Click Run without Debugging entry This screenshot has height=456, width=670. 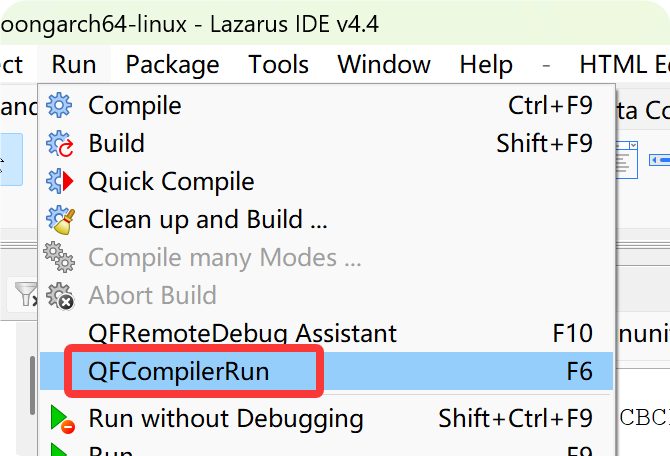click(x=226, y=419)
